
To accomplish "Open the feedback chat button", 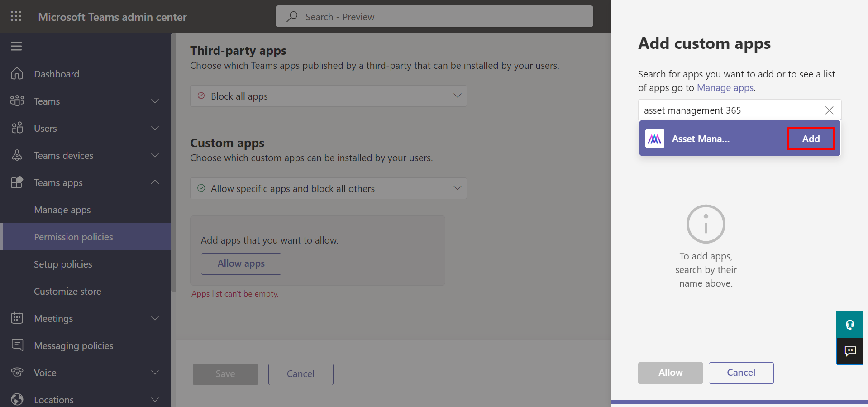I will click(x=850, y=351).
